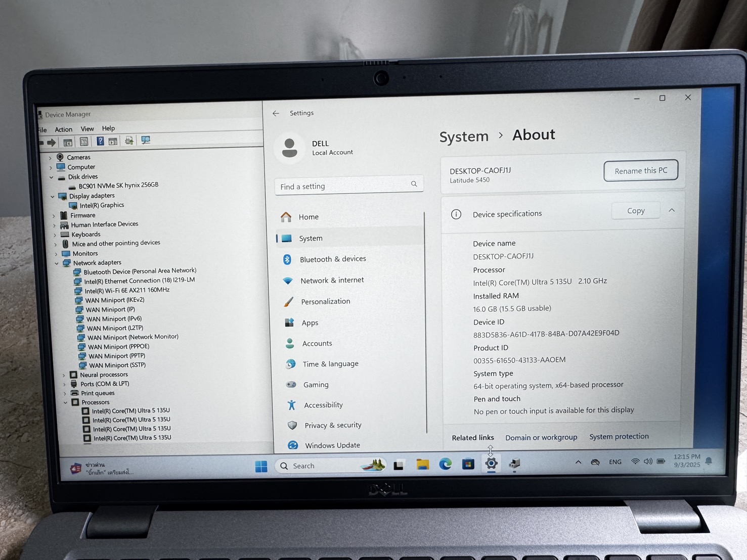The height and width of the screenshot is (560, 747).
Task: Click the Rename this PC button
Action: click(x=641, y=171)
